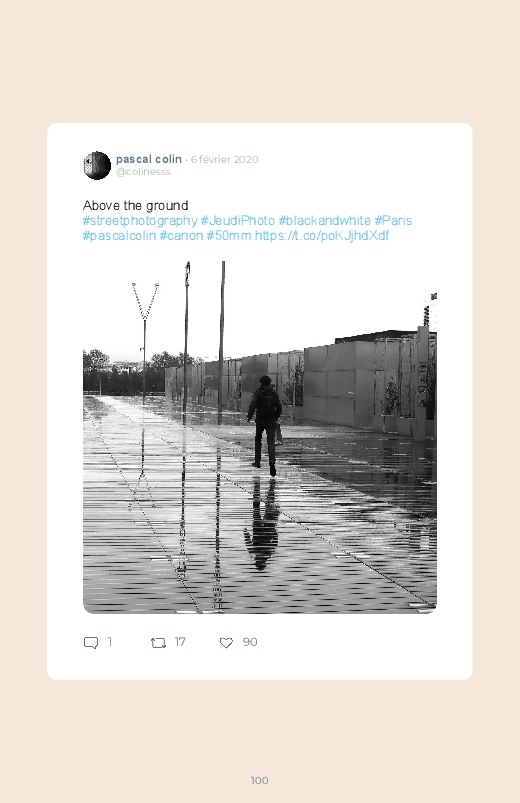Click the pascal colin display name

(x=149, y=159)
